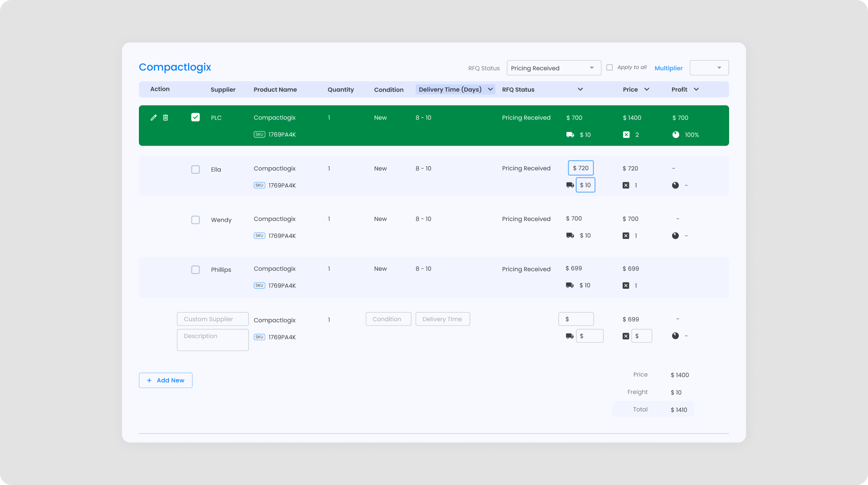Image resolution: width=868 pixels, height=485 pixels.
Task: Click the Compactlogix title heading
Action: [x=175, y=67]
